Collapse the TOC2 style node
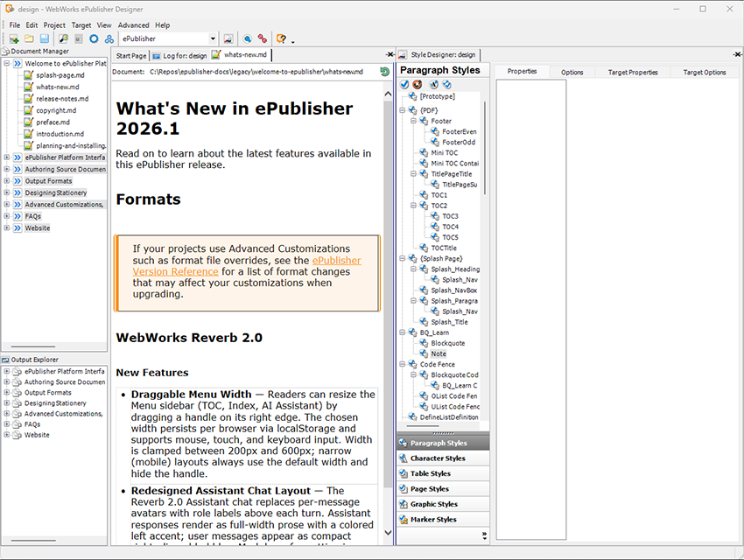The height and width of the screenshot is (560, 744). coord(413,206)
